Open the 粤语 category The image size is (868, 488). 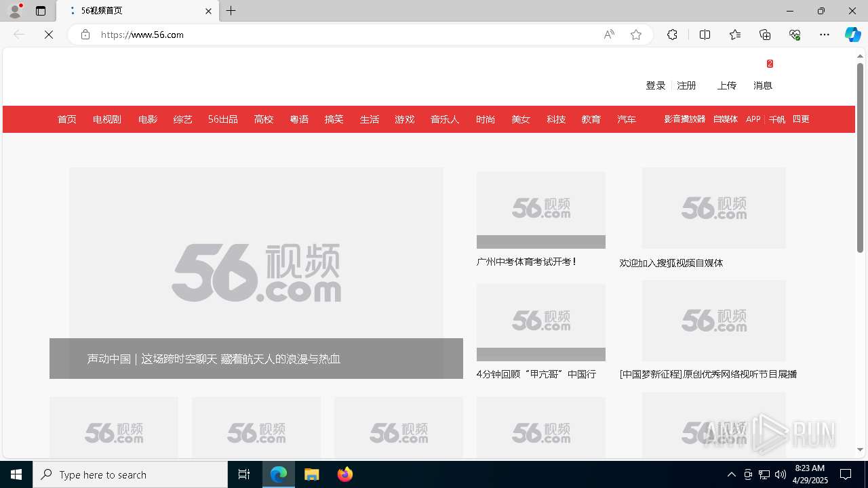(x=299, y=119)
